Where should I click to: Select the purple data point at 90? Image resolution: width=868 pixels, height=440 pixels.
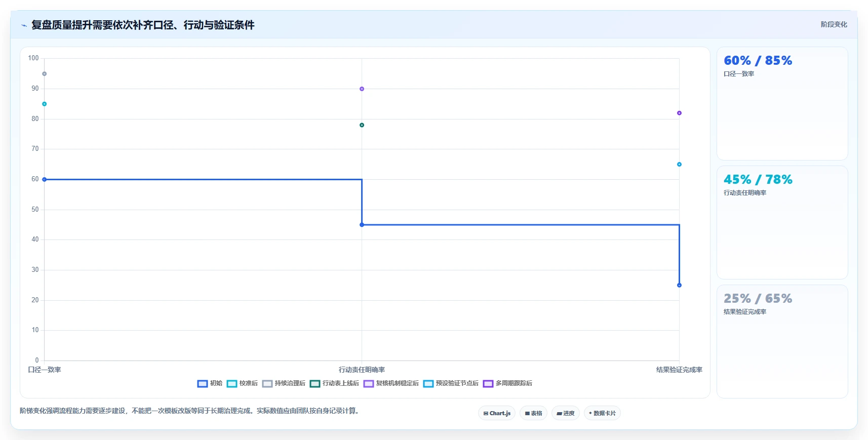tap(362, 89)
